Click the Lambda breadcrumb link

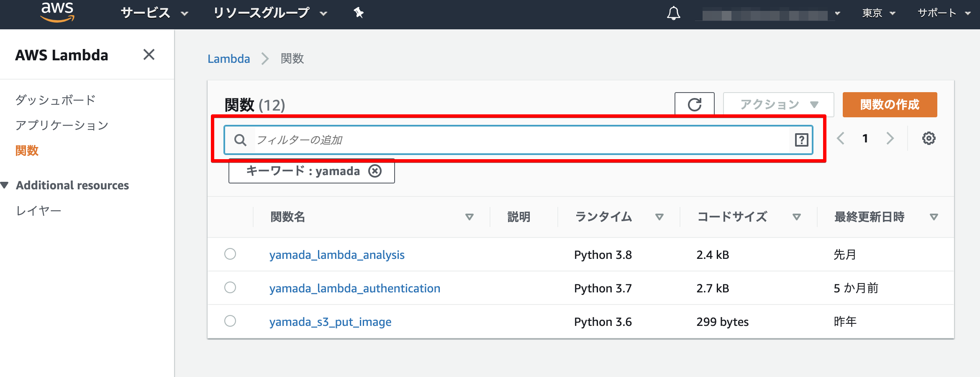click(x=229, y=59)
